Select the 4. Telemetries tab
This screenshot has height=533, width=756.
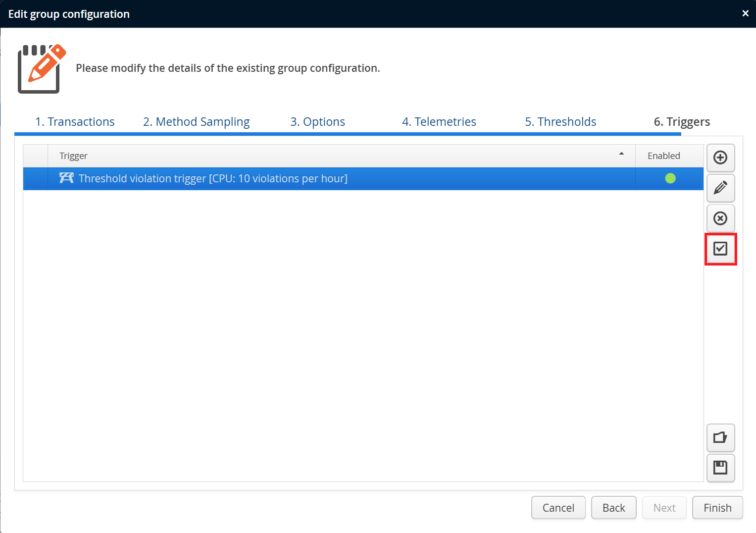[439, 122]
